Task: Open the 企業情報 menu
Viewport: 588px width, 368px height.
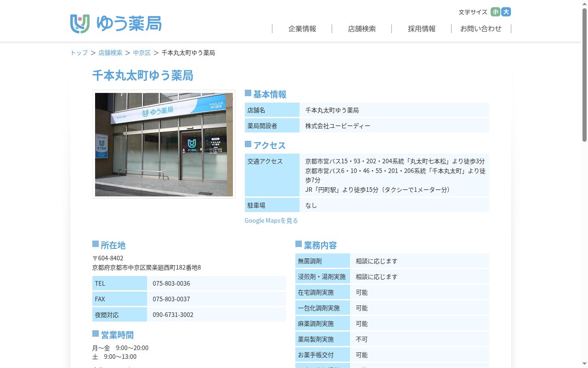Action: [x=302, y=29]
